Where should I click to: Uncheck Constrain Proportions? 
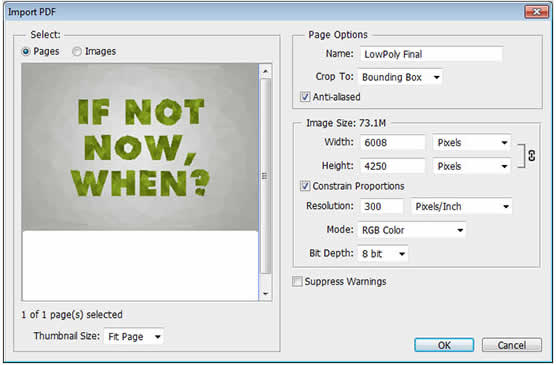[305, 186]
